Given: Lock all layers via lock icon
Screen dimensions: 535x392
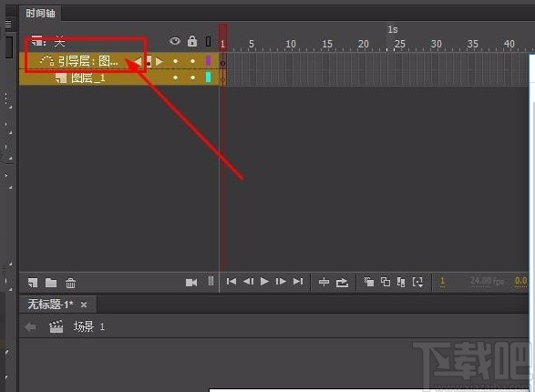Looking at the screenshot, I should click(x=192, y=41).
